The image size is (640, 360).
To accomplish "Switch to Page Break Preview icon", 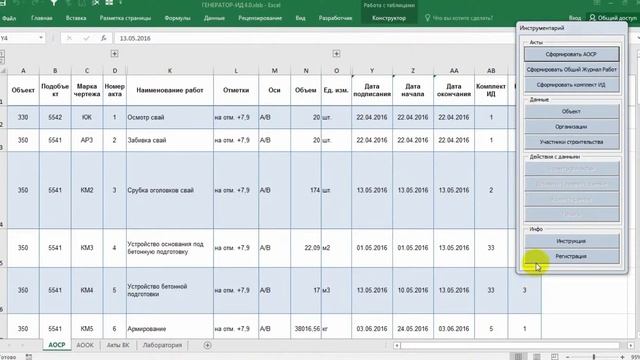I will coord(554,357).
